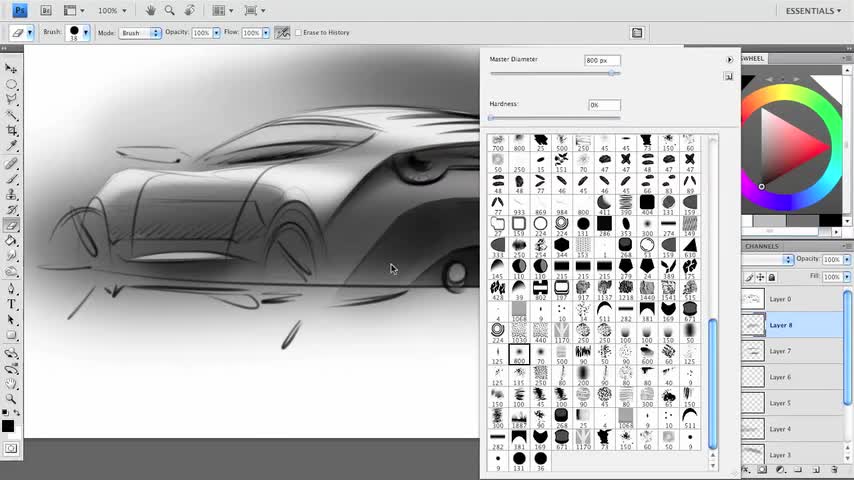
Task: Select the Eraser tool in toolbox
Action: click(x=11, y=225)
